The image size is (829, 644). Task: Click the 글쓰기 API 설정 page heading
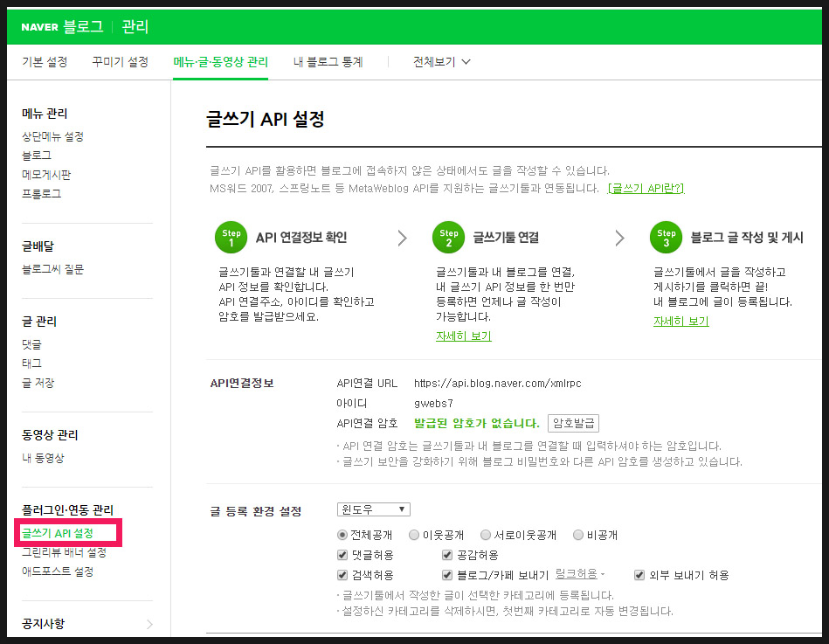pos(265,119)
